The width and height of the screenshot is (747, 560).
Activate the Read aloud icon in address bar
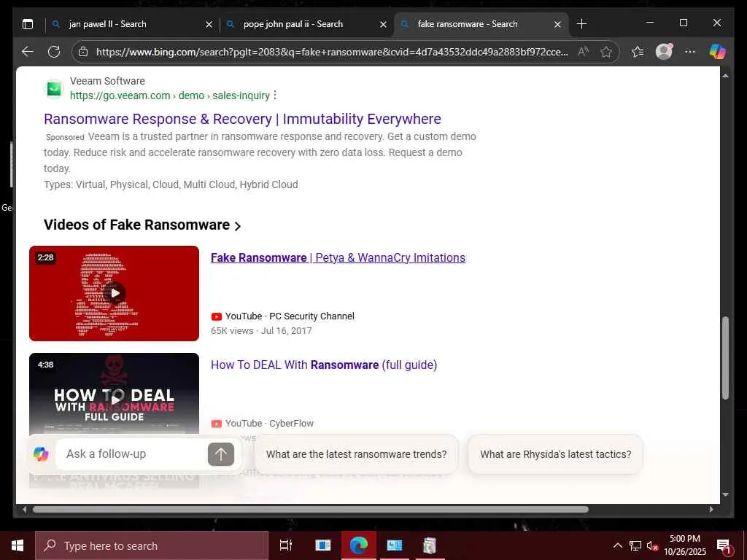click(583, 52)
